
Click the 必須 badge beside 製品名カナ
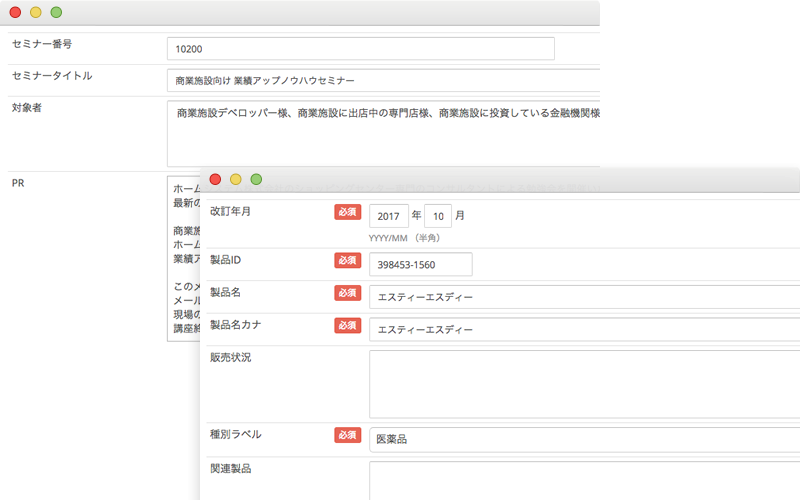pyautogui.click(x=347, y=326)
